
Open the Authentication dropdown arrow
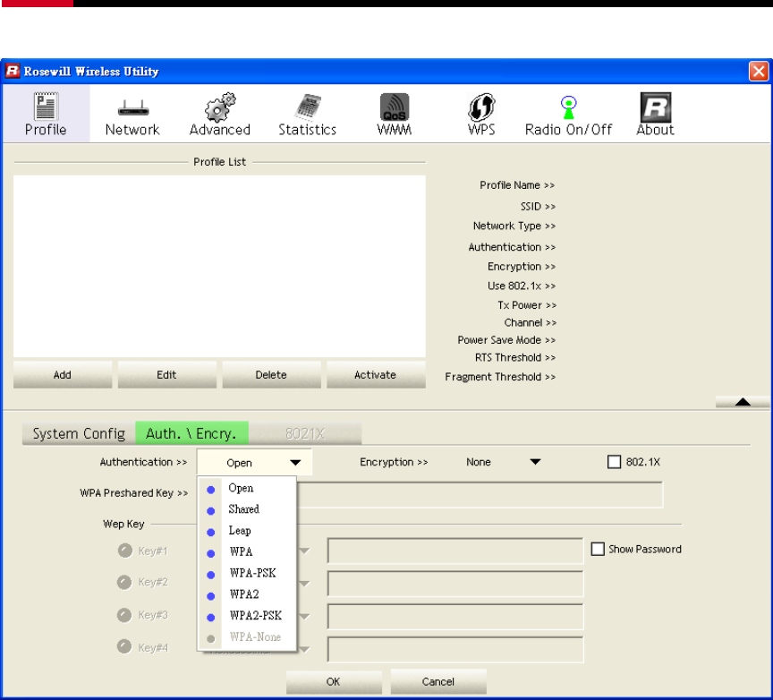(294, 463)
